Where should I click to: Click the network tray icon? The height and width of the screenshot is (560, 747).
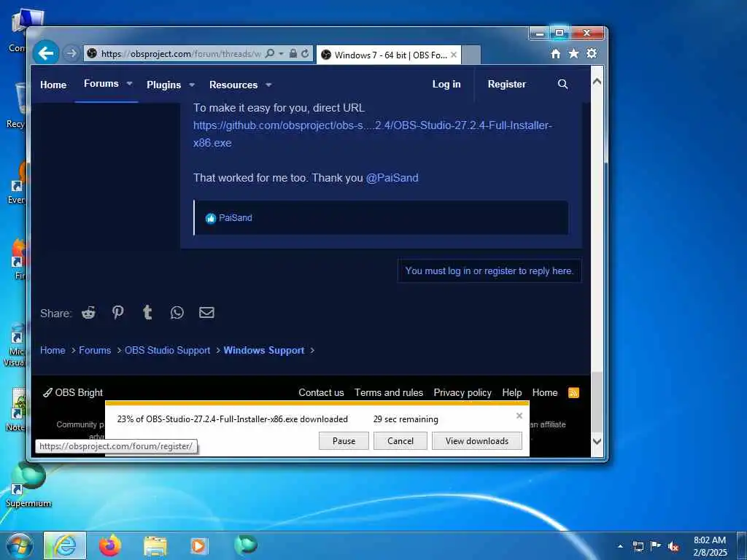pos(638,547)
